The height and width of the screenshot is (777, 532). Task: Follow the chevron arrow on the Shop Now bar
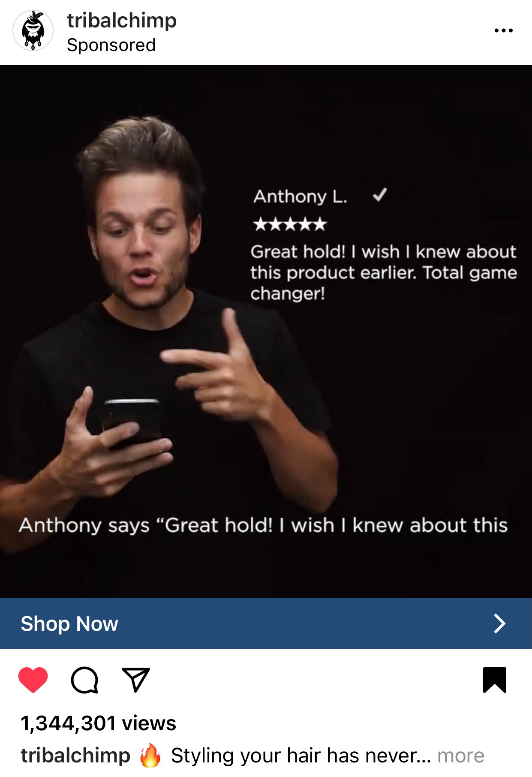pyautogui.click(x=499, y=623)
